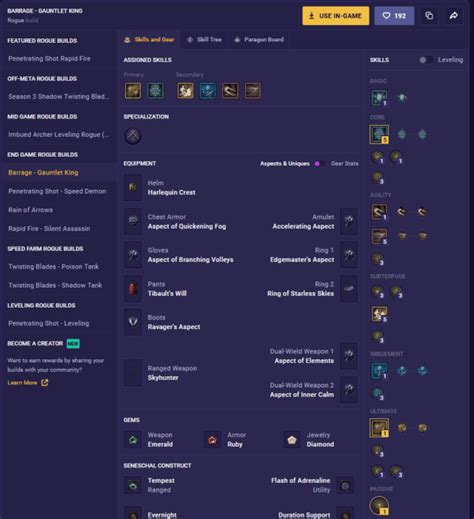The height and width of the screenshot is (519, 474).
Task: Click the Tibault's Will pants icon
Action: tap(133, 289)
